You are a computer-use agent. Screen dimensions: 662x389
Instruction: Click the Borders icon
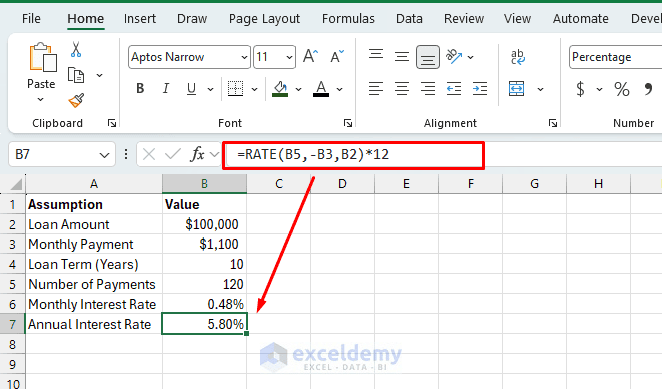click(x=235, y=89)
